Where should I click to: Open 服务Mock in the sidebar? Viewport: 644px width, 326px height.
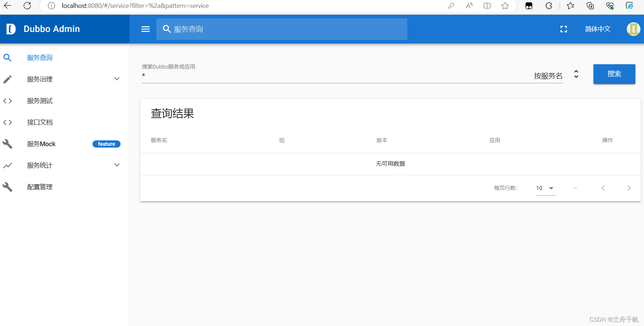[x=41, y=144]
